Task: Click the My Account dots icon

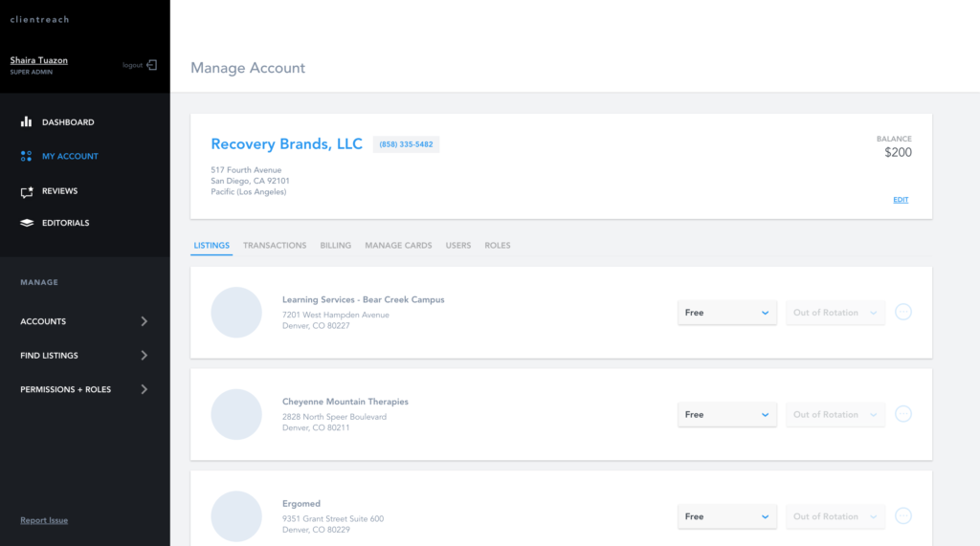Action: 27,156
